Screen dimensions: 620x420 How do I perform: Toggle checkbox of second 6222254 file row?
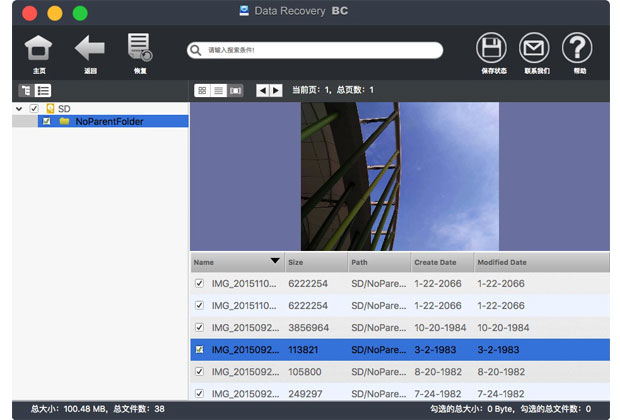pos(199,305)
